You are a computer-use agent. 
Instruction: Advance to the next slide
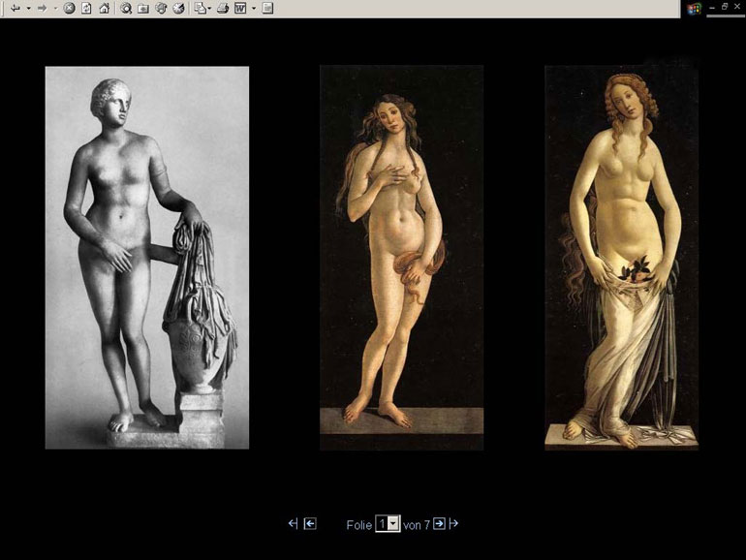tap(439, 524)
